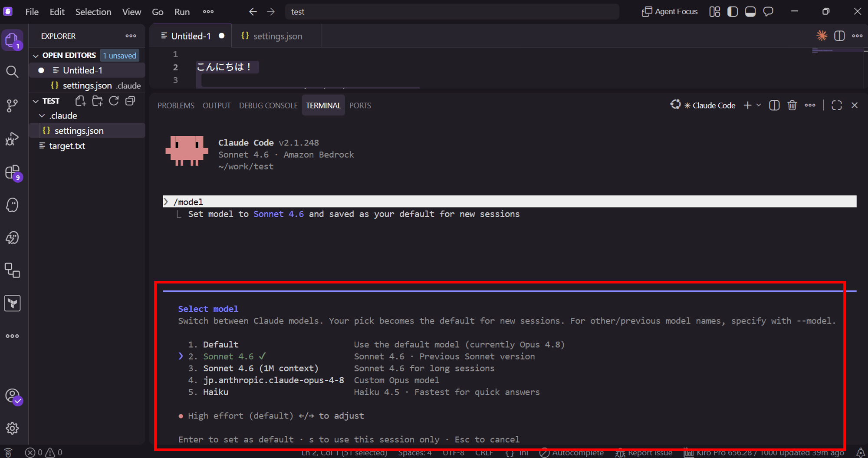Click the command center search box 'test'

pyautogui.click(x=452, y=12)
